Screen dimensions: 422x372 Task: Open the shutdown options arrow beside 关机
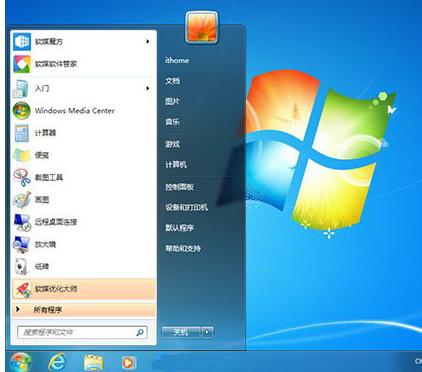[207, 332]
